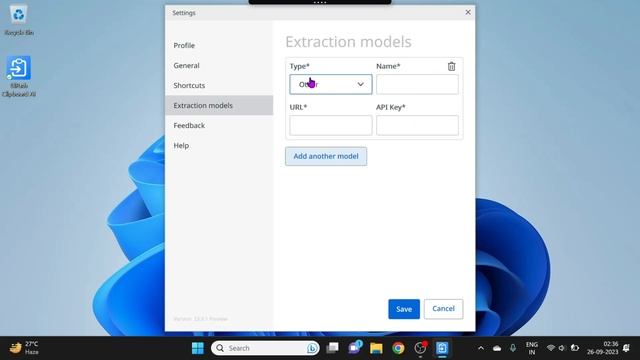Open the Type dropdown showing Other
Image resolution: width=640 pixels, height=360 pixels.
tap(331, 84)
